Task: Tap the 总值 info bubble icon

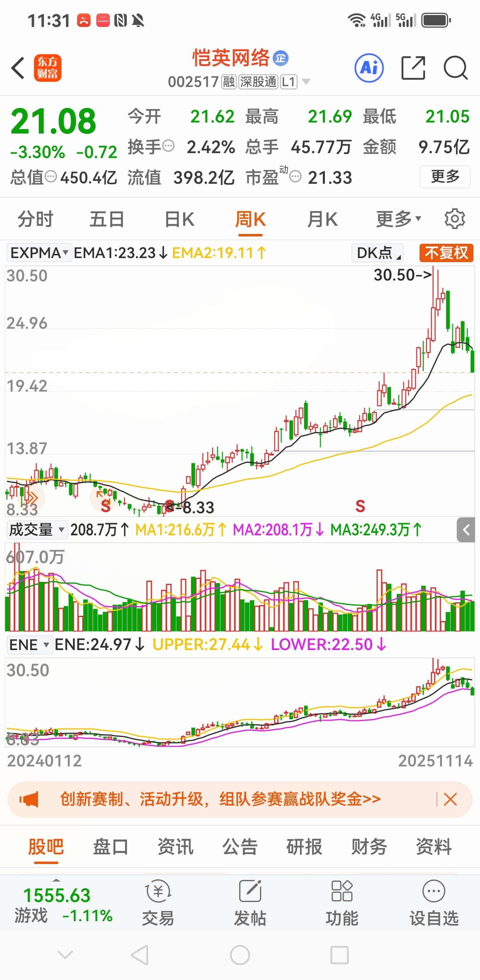Action: pyautogui.click(x=51, y=177)
